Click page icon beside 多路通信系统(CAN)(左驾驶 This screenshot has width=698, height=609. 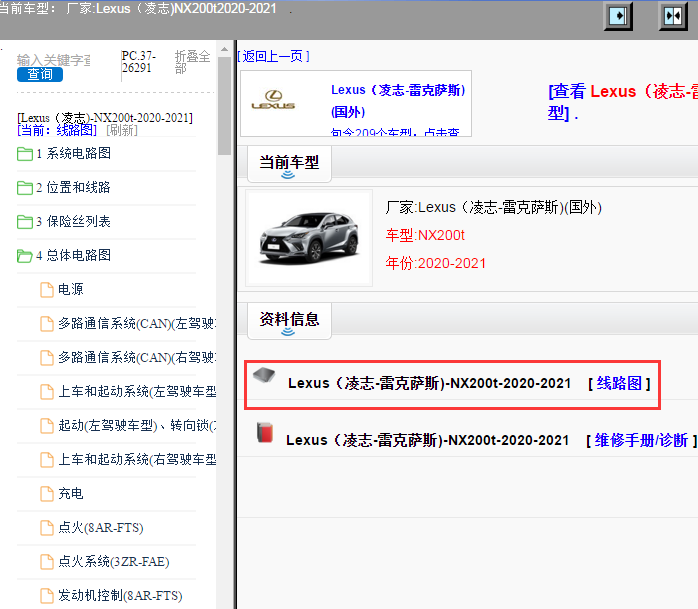[47, 324]
